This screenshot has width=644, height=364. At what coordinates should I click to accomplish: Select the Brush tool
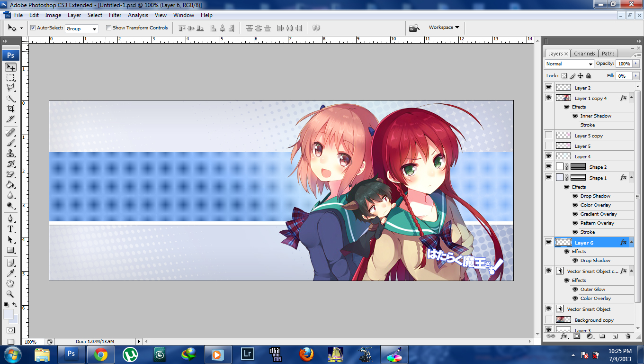tap(10, 143)
